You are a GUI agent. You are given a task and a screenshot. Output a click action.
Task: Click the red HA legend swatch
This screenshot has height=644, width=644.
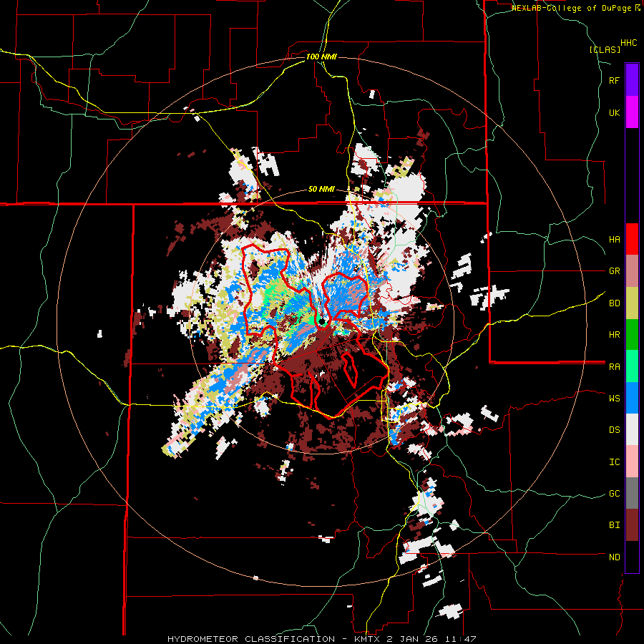632,239
